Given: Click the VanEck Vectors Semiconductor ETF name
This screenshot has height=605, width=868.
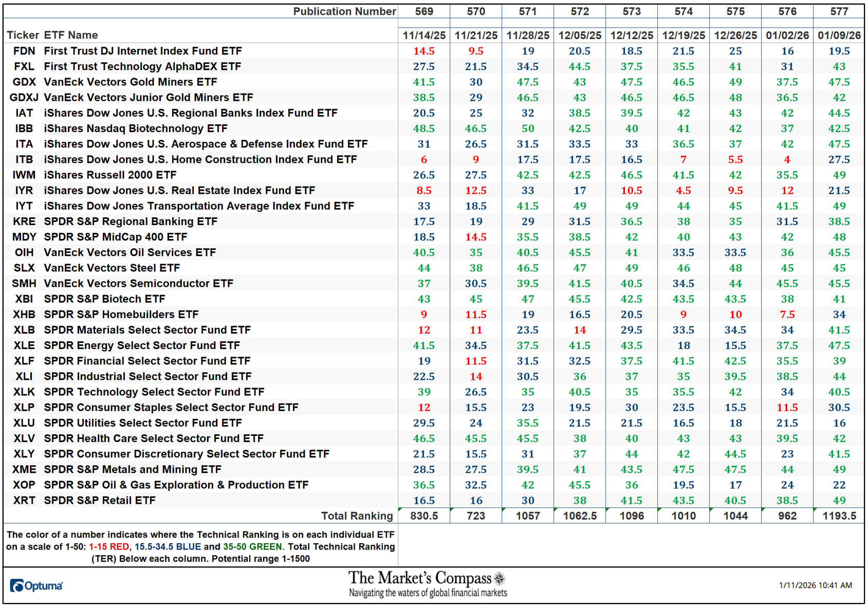Looking at the screenshot, I should [138, 283].
